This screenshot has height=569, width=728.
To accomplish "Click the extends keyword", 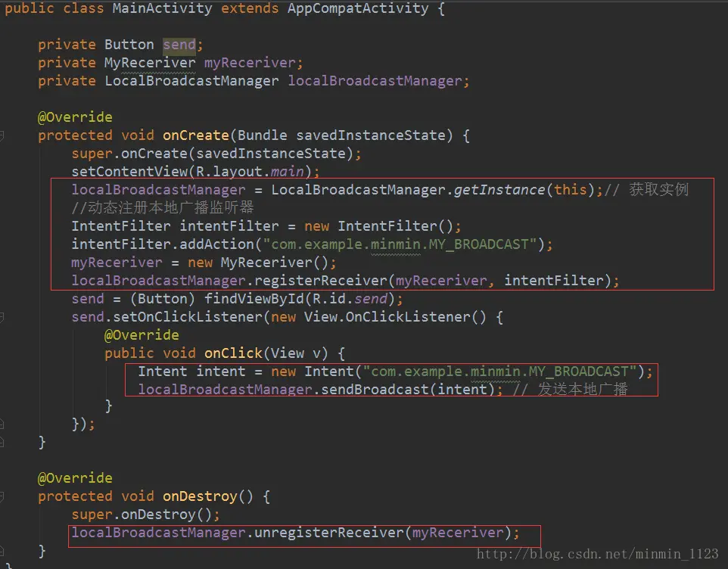I will pyautogui.click(x=249, y=8).
